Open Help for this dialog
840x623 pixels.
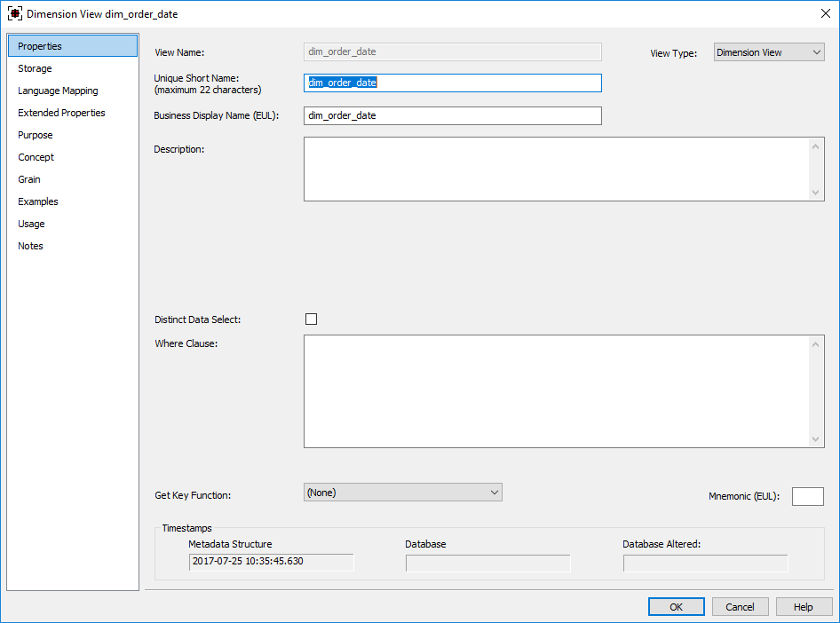[x=804, y=607]
